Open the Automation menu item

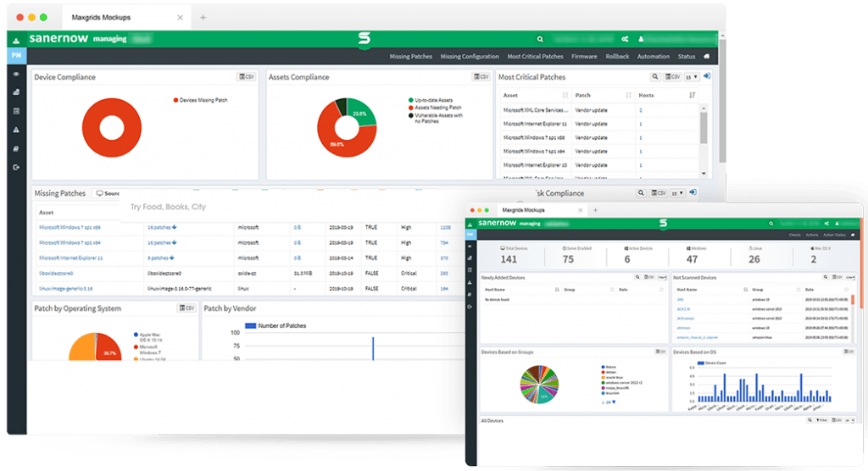[x=654, y=57]
